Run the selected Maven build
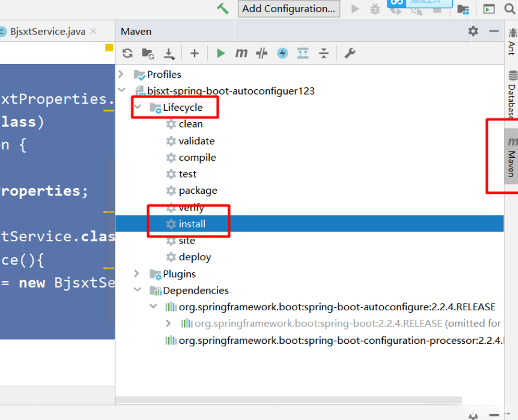Screen dimensions: 518x420 221,53
